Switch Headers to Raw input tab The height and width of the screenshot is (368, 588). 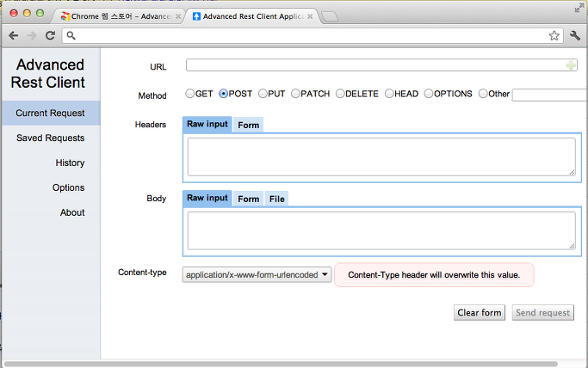pos(207,125)
